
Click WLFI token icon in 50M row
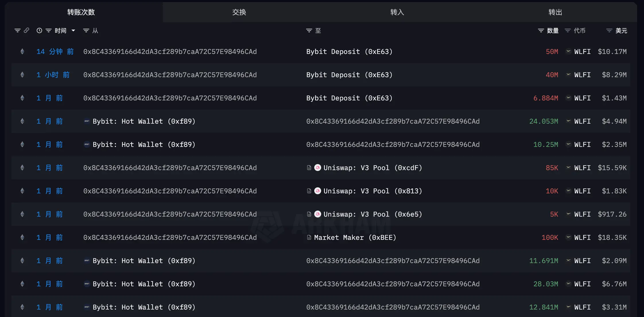(568, 51)
